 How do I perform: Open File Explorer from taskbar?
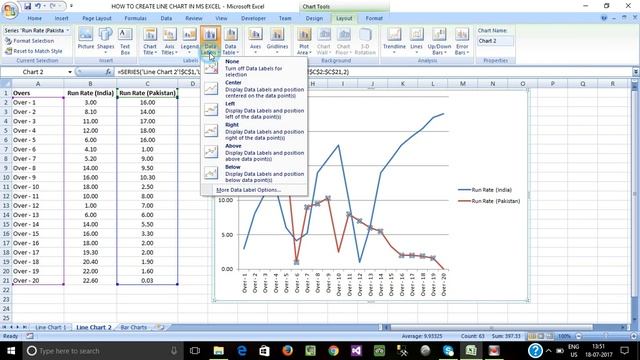coord(218,351)
